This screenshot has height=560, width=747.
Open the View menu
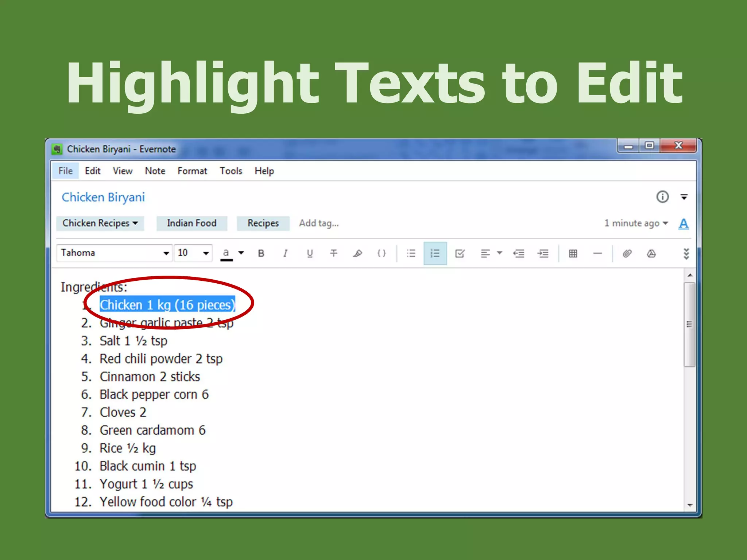tap(123, 171)
